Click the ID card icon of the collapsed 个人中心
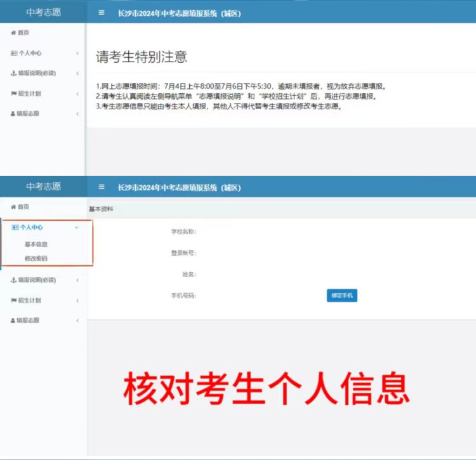The width and height of the screenshot is (476, 460). pyautogui.click(x=14, y=53)
